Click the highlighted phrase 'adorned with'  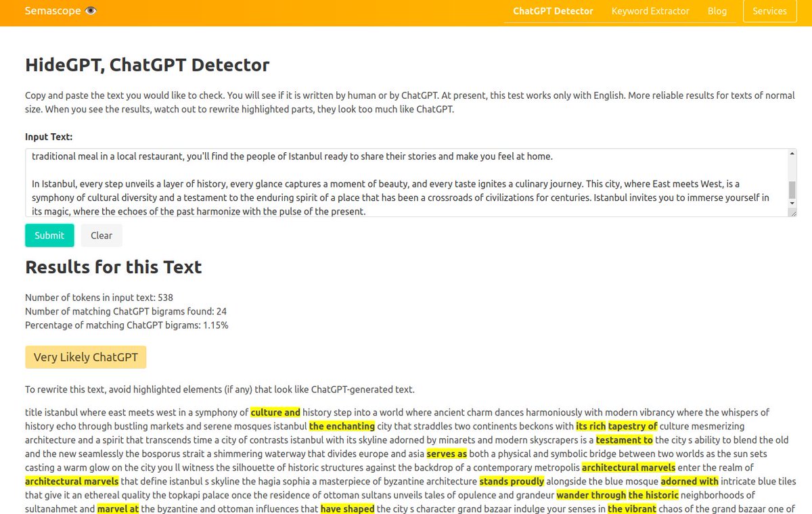(x=690, y=482)
